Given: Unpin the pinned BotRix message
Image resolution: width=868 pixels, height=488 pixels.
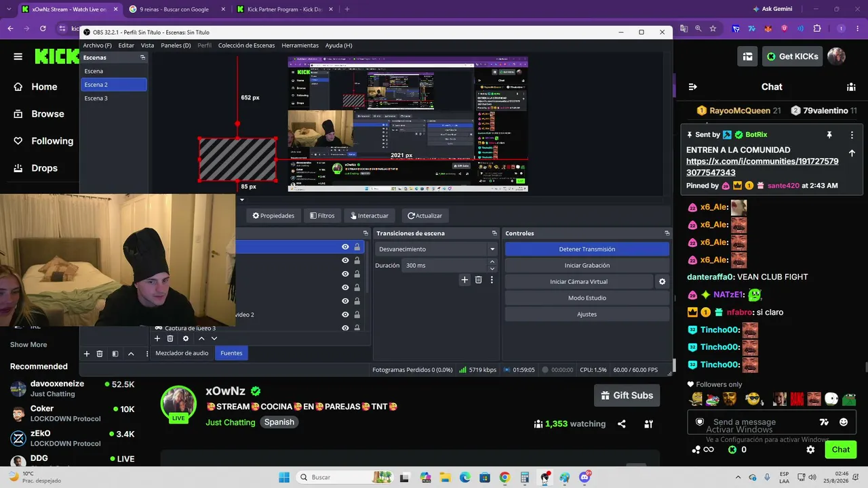Looking at the screenshot, I should click(x=829, y=135).
